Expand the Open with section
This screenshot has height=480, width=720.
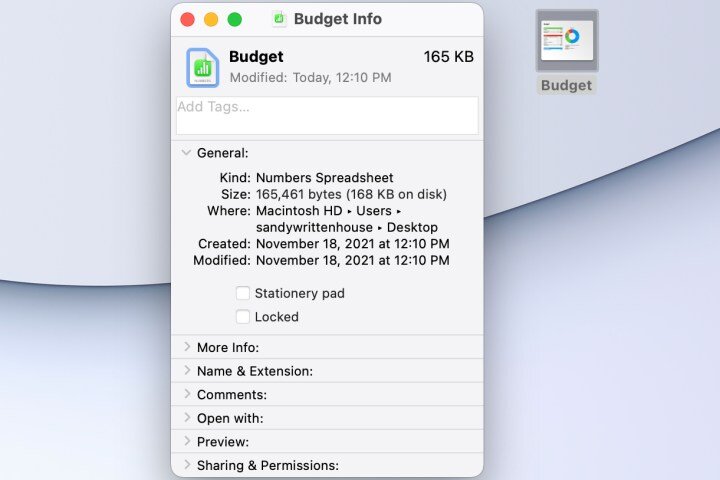tap(187, 418)
